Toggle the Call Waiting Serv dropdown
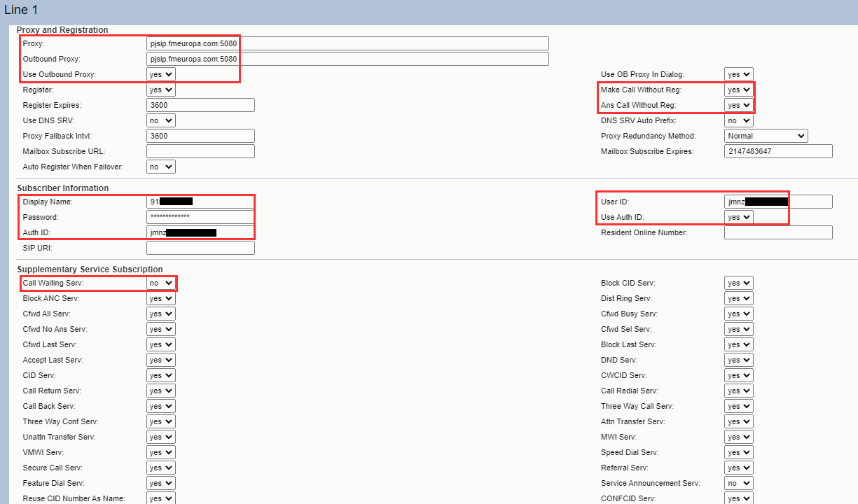 tap(161, 283)
